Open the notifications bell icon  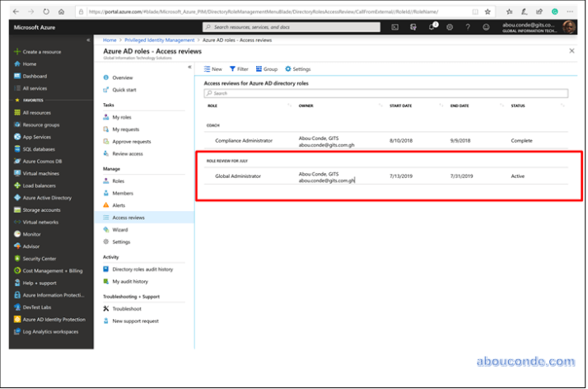[432, 27]
